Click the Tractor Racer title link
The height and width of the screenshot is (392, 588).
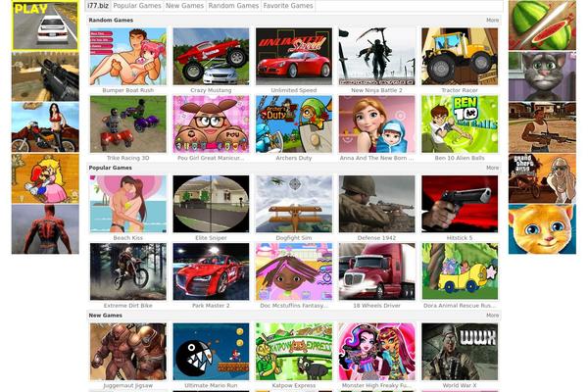pos(460,90)
